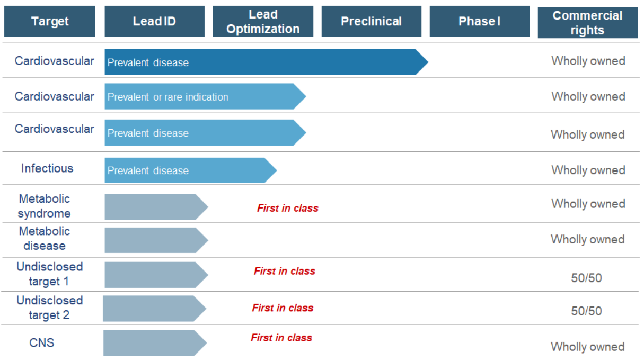Select the gray Metabolic disease progress bar
The image size is (644, 361).
click(155, 240)
